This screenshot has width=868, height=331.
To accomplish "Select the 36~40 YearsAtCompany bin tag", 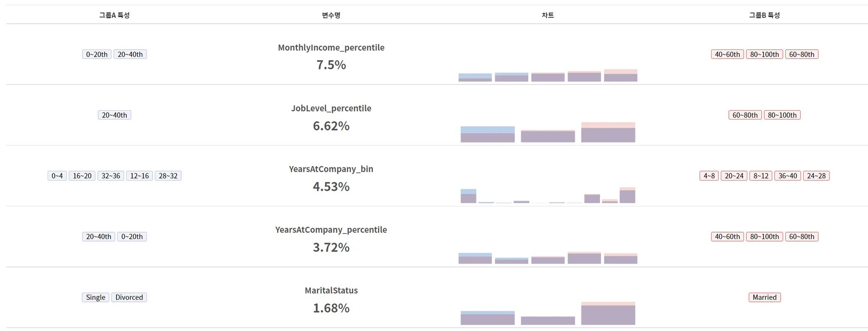I will [x=787, y=176].
